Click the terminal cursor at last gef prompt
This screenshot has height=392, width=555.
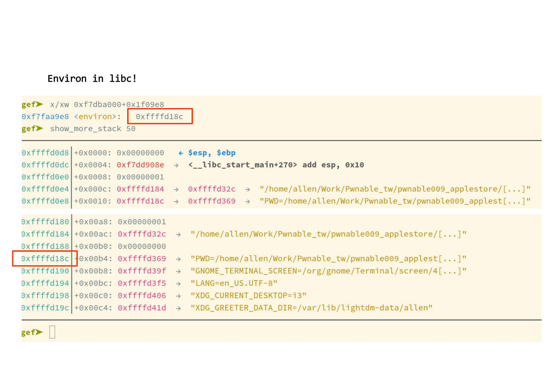pyautogui.click(x=52, y=332)
